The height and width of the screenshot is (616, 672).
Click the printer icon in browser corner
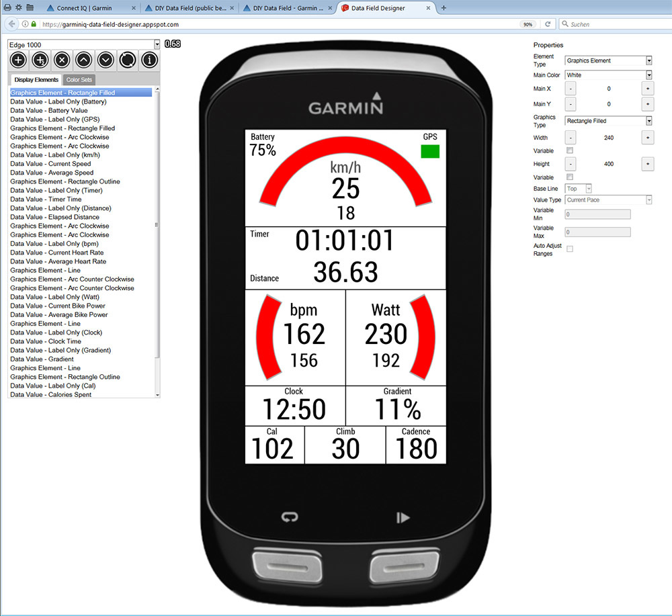coord(7,7)
